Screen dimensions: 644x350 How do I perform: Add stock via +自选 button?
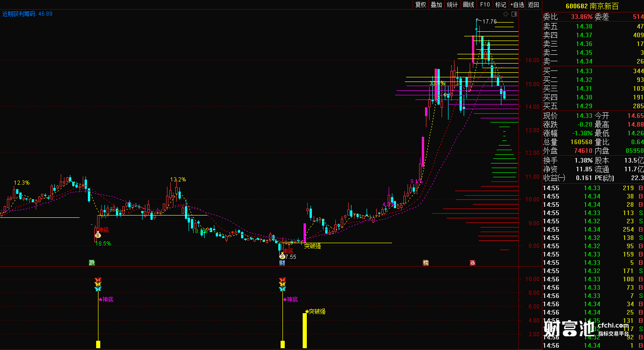pos(517,5)
